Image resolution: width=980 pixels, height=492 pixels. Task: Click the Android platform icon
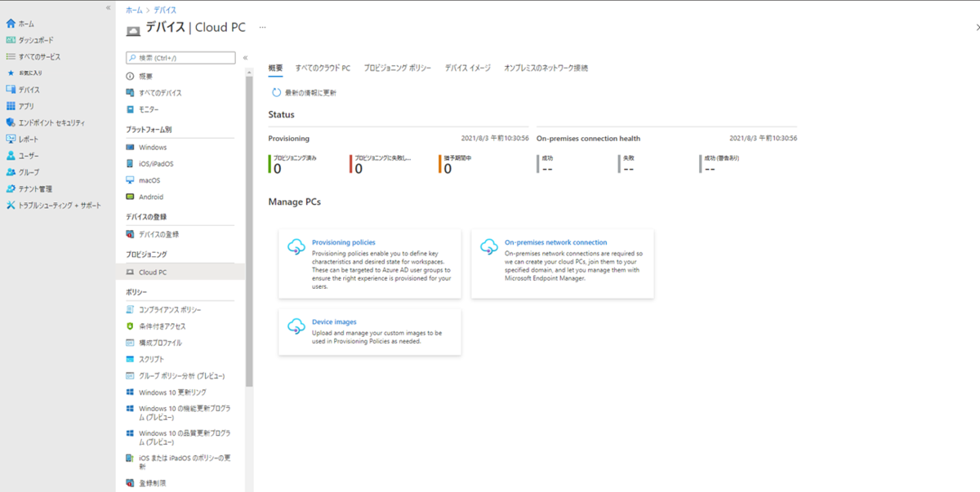(x=130, y=197)
